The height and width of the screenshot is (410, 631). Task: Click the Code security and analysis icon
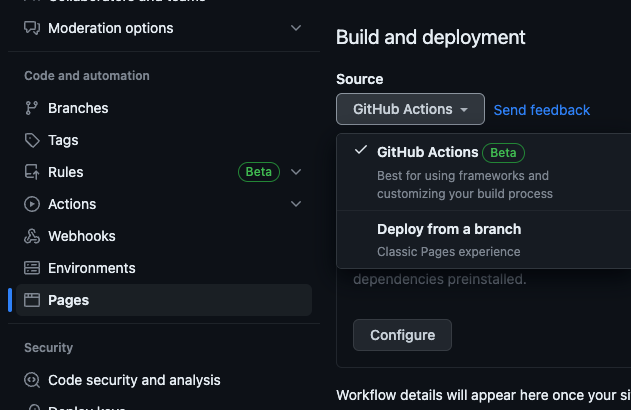(x=32, y=380)
